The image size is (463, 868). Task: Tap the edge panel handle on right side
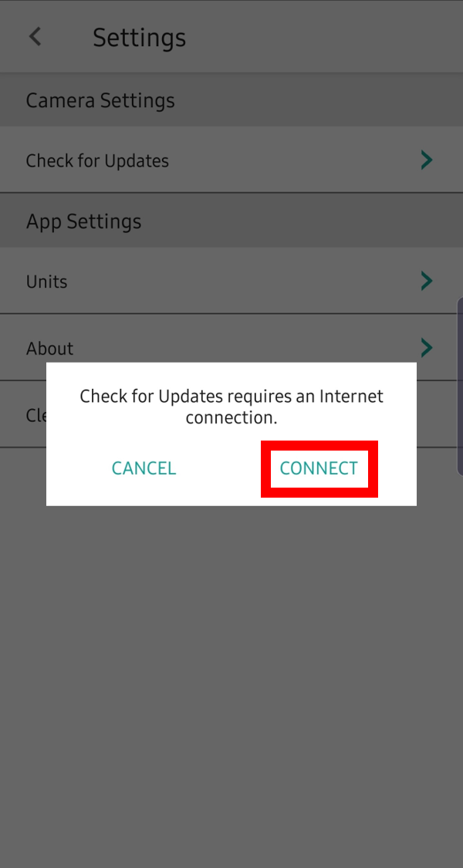(460, 387)
